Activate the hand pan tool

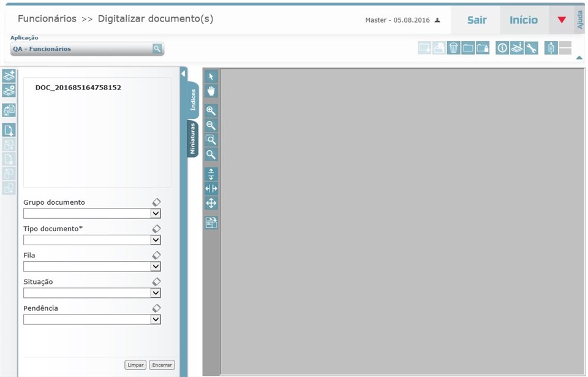click(211, 91)
